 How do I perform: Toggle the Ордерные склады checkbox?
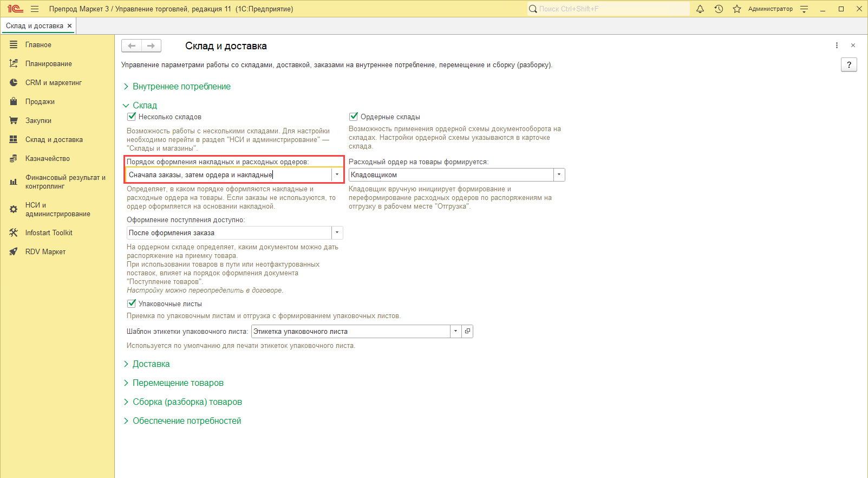click(x=354, y=117)
